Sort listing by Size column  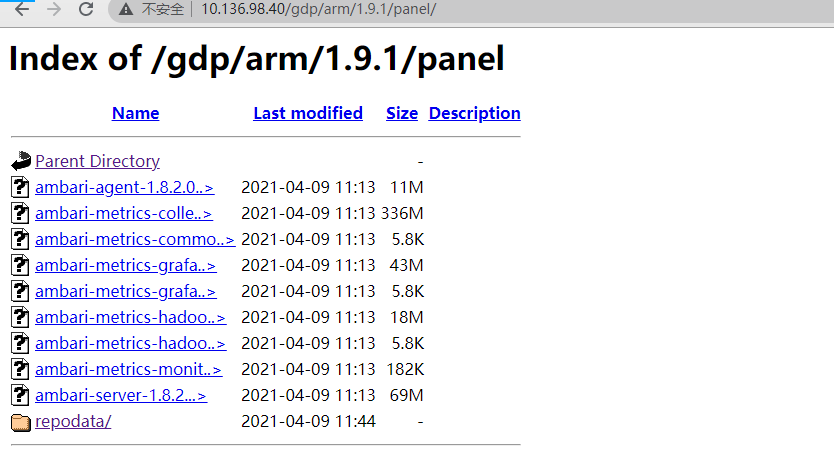pyautogui.click(x=402, y=113)
